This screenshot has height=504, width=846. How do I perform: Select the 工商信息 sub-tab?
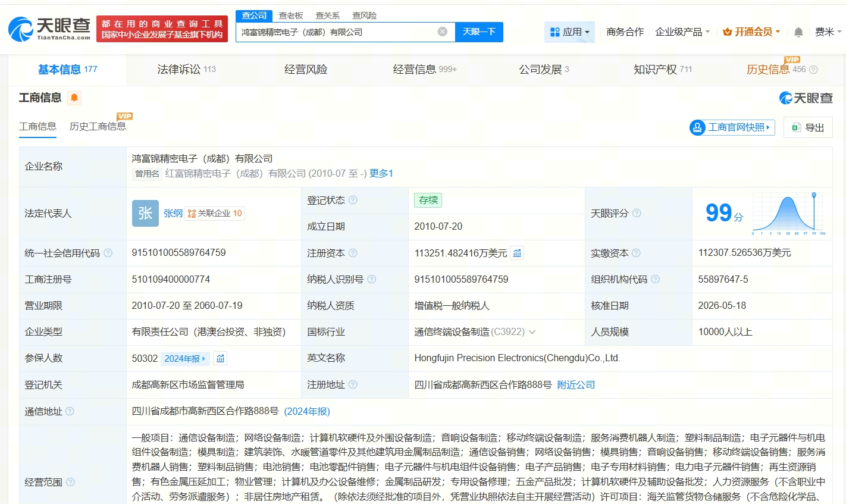(x=37, y=126)
